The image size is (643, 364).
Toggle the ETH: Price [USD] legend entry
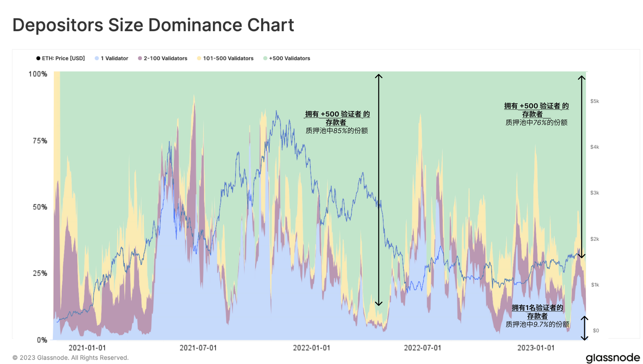[63, 58]
